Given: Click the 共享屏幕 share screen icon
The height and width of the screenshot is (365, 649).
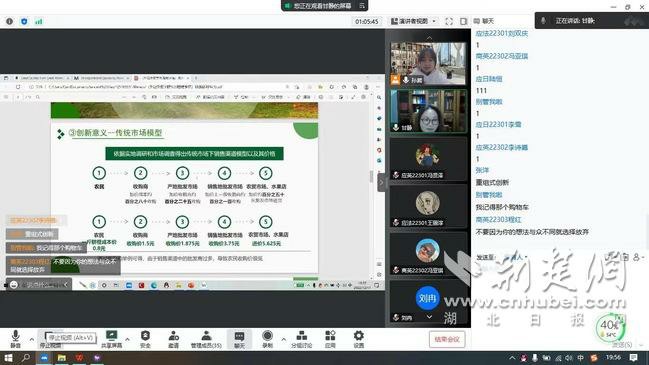Looking at the screenshot, I should click(x=111, y=339).
